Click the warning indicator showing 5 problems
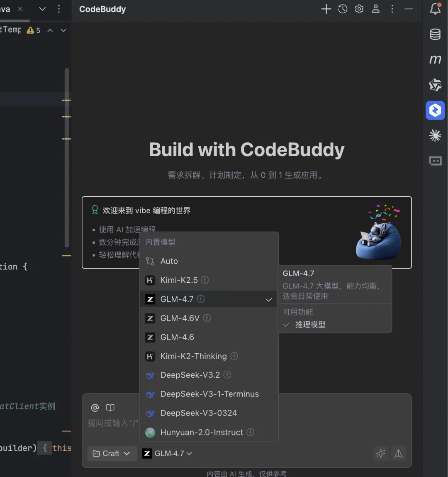The image size is (448, 477). (x=34, y=30)
